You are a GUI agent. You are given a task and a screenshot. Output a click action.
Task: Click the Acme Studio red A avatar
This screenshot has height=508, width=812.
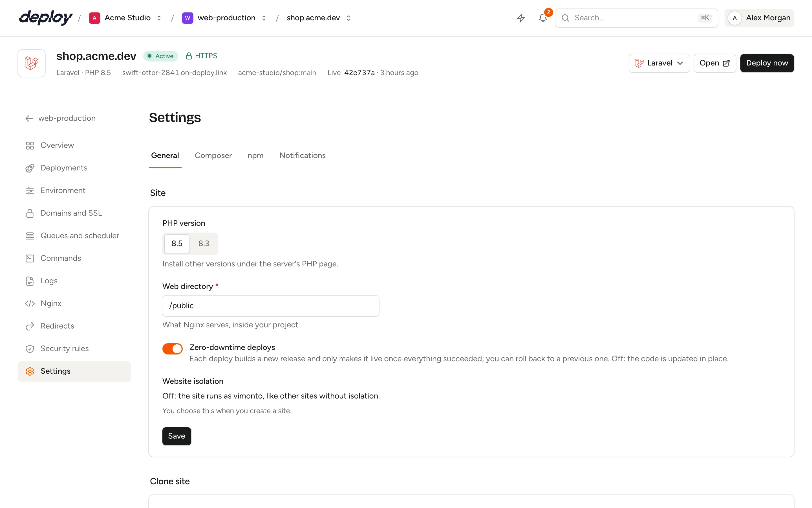click(x=95, y=18)
